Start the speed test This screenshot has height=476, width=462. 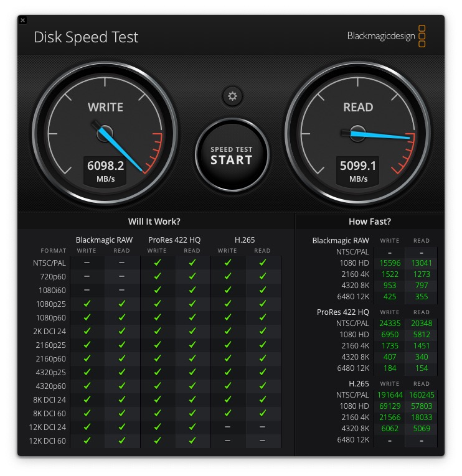coord(232,155)
